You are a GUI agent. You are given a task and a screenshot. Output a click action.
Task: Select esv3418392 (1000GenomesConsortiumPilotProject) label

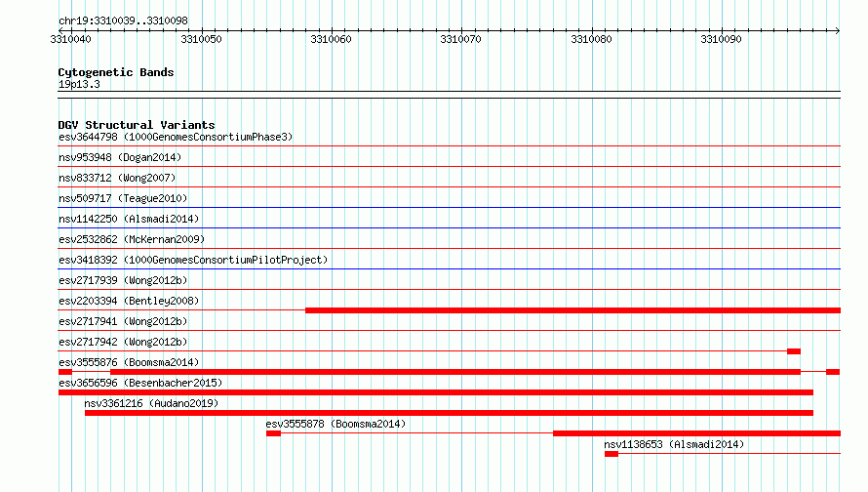pos(193,260)
